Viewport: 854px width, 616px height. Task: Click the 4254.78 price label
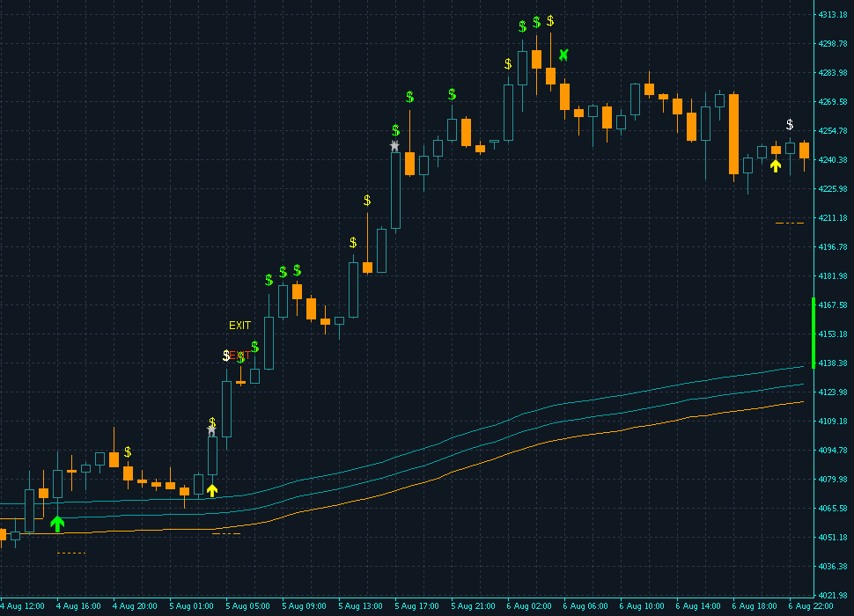(x=833, y=130)
